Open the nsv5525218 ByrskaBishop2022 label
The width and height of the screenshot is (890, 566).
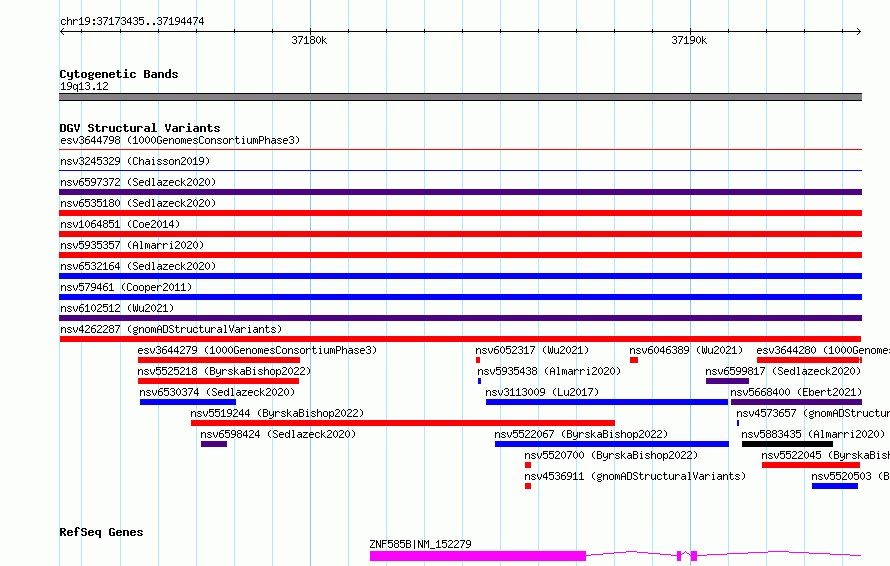click(224, 371)
